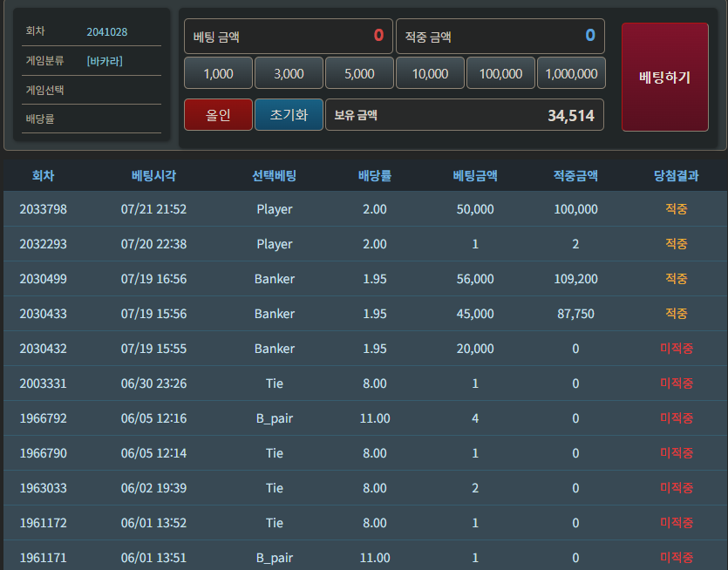Image resolution: width=728 pixels, height=570 pixels.
Task: Go all-in with the red 올인 button
Action: click(x=218, y=115)
